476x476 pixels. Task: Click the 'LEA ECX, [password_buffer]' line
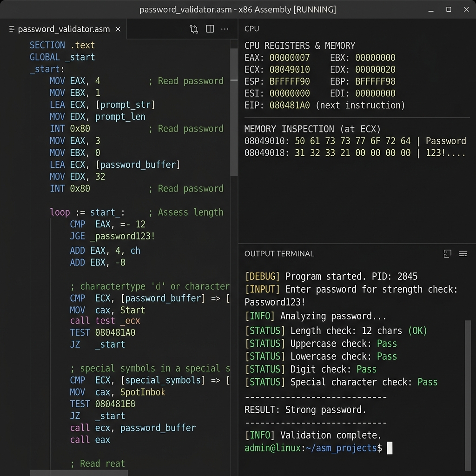point(115,165)
